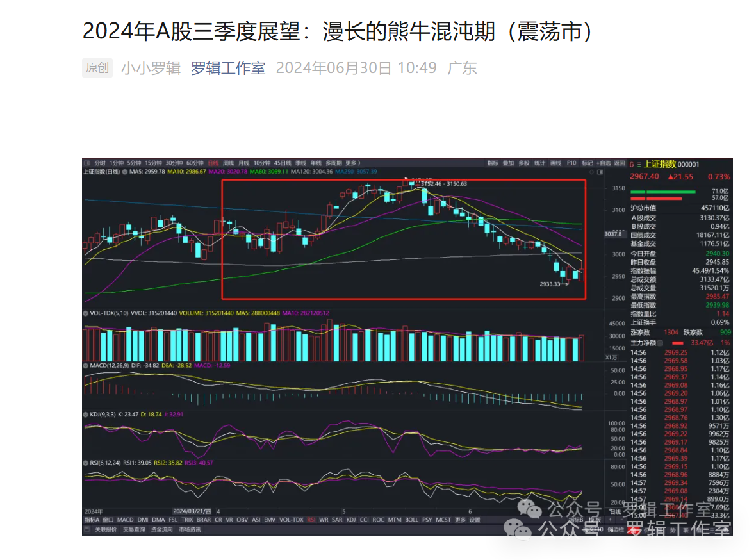This screenshot has width=756, height=560.
Task: Select the highlighted 日线 period tab
Action: click(x=213, y=163)
